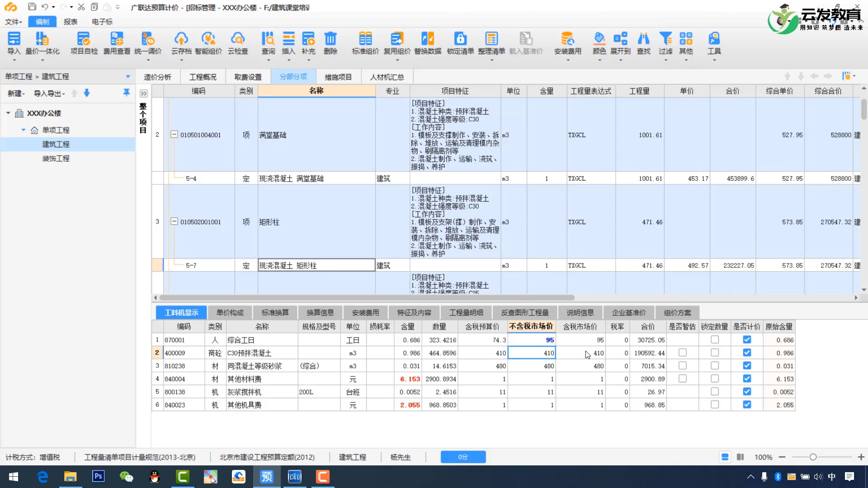Launch 智能组价 smart pricing
The width and height of the screenshot is (868, 488).
click(208, 43)
